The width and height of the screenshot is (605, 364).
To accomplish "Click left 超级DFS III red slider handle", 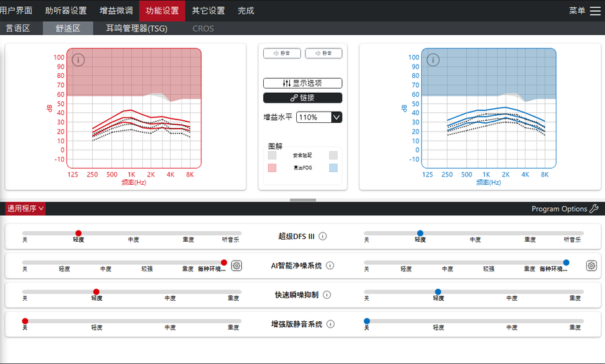I will click(x=78, y=233).
